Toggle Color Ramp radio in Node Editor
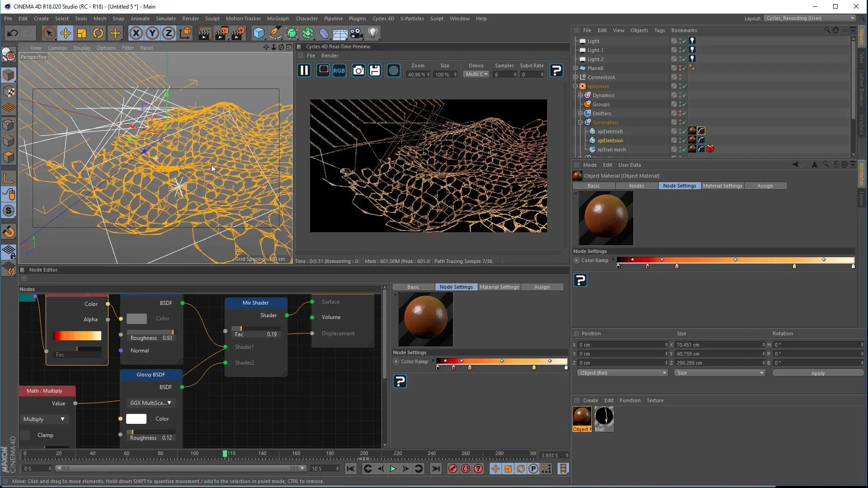The image size is (868, 488). pos(396,361)
